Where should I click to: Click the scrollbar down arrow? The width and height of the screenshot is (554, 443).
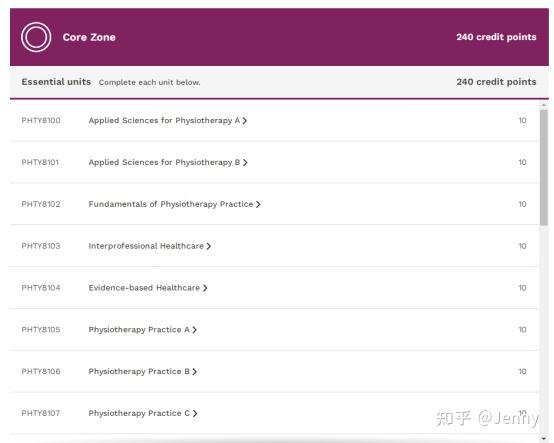click(x=544, y=438)
